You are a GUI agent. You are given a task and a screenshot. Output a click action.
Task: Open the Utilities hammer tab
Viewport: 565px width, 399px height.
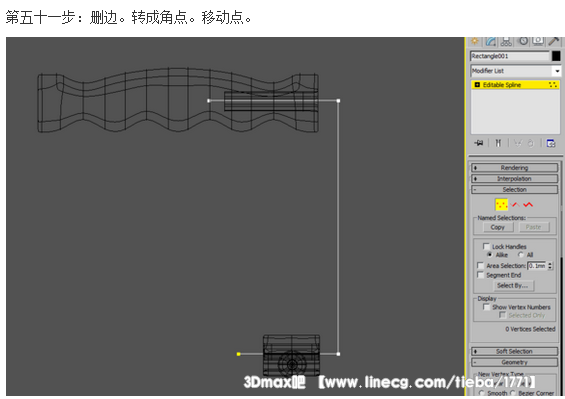coord(553,41)
